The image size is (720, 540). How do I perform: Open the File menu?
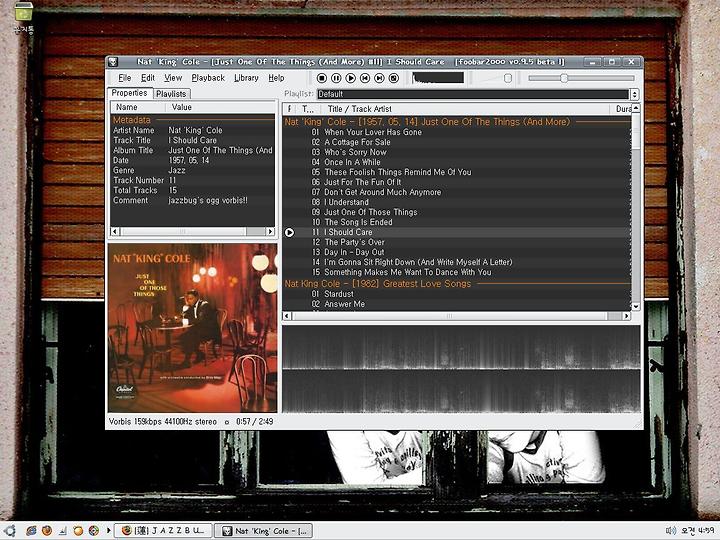click(124, 78)
